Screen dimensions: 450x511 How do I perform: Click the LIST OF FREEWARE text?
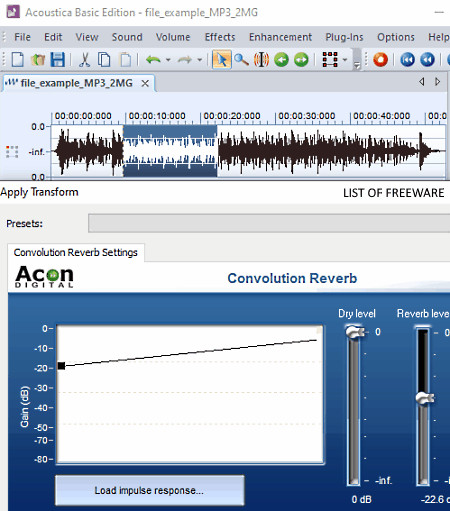394,193
